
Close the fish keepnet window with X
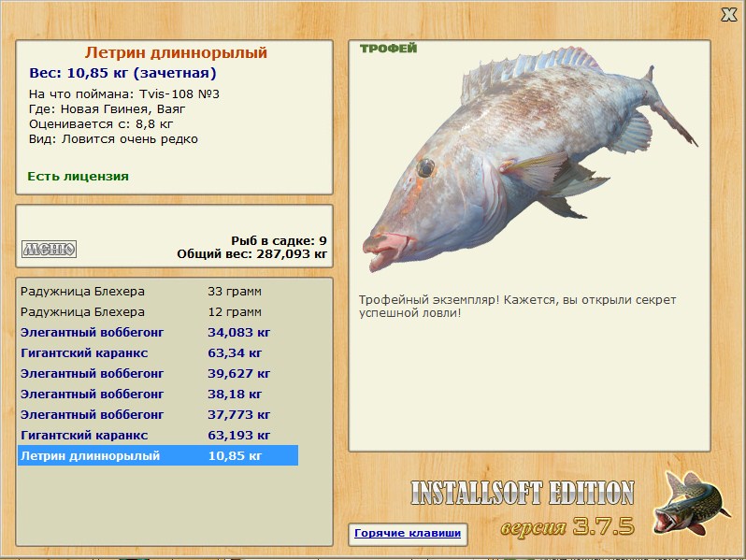[x=728, y=15]
